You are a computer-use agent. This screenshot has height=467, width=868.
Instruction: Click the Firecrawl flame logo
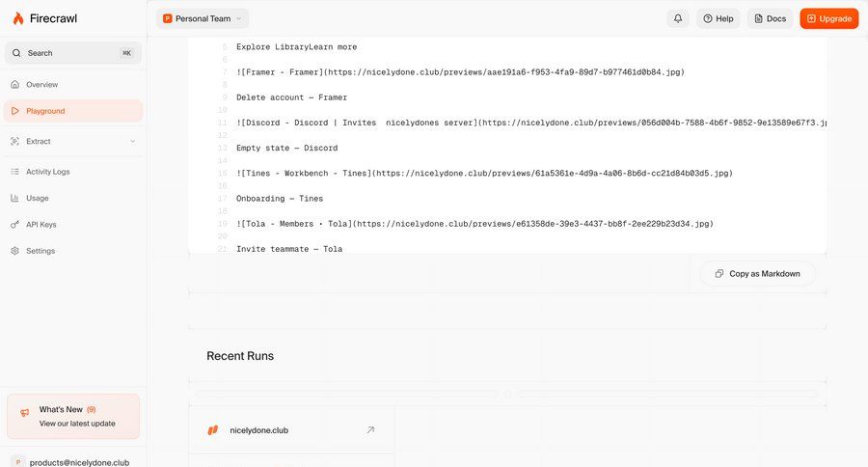18,18
